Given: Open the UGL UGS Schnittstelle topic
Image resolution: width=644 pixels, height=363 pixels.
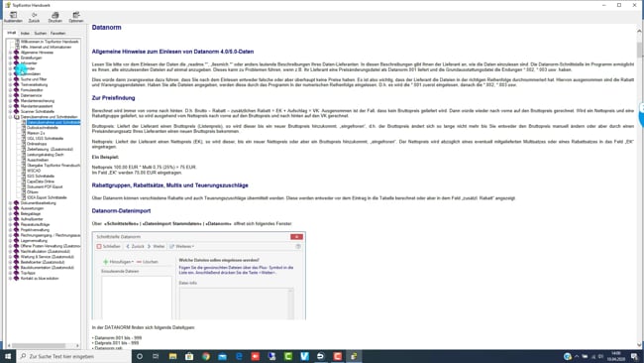Looking at the screenshot, I should pos(46,139).
